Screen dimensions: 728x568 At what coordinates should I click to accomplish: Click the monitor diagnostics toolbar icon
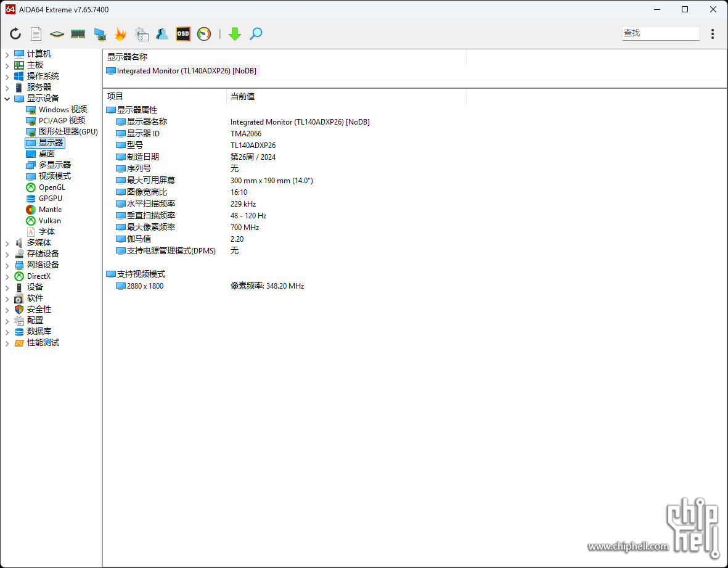point(99,33)
